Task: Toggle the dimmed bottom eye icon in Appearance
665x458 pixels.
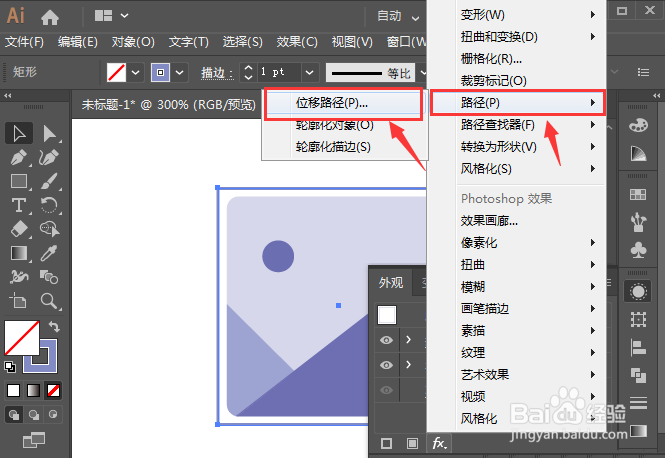Action: [386, 390]
